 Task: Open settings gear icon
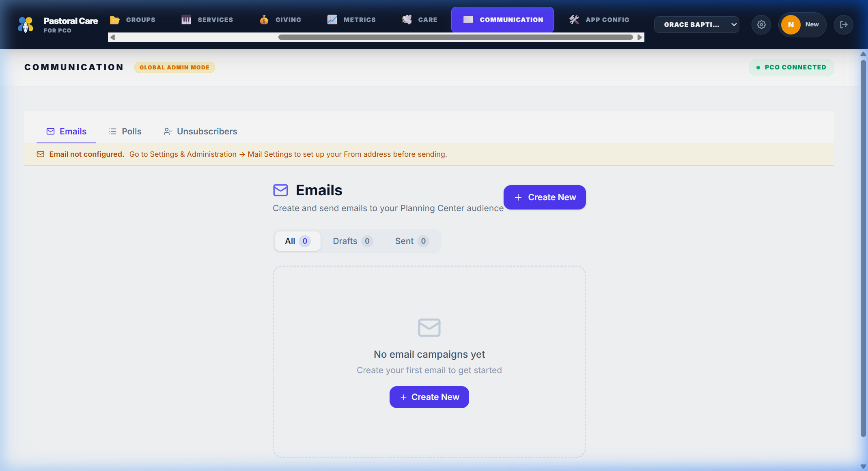click(x=761, y=25)
